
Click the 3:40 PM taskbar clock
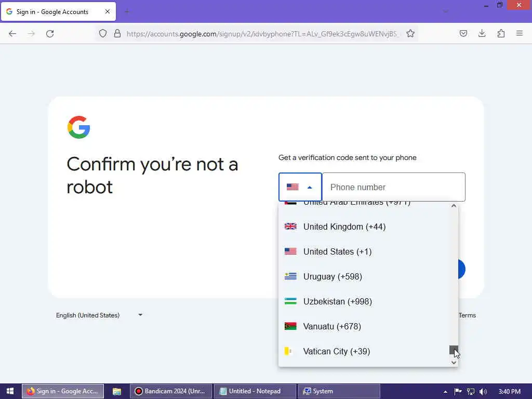pos(509,392)
